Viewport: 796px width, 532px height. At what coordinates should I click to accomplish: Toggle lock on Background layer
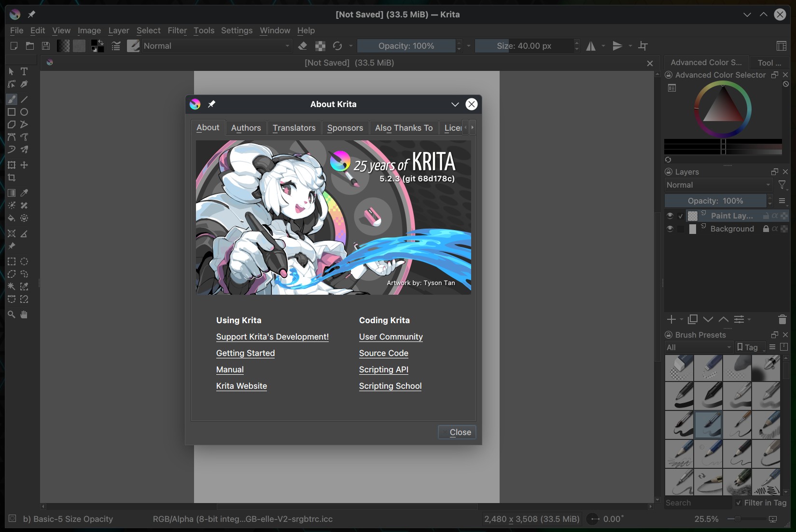coord(766,229)
